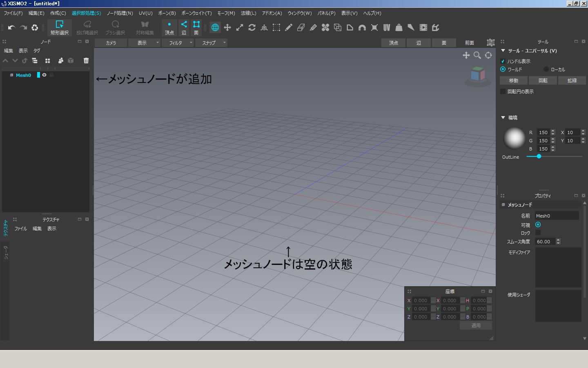Click the viewport pan cross icon

pyautogui.click(x=466, y=55)
